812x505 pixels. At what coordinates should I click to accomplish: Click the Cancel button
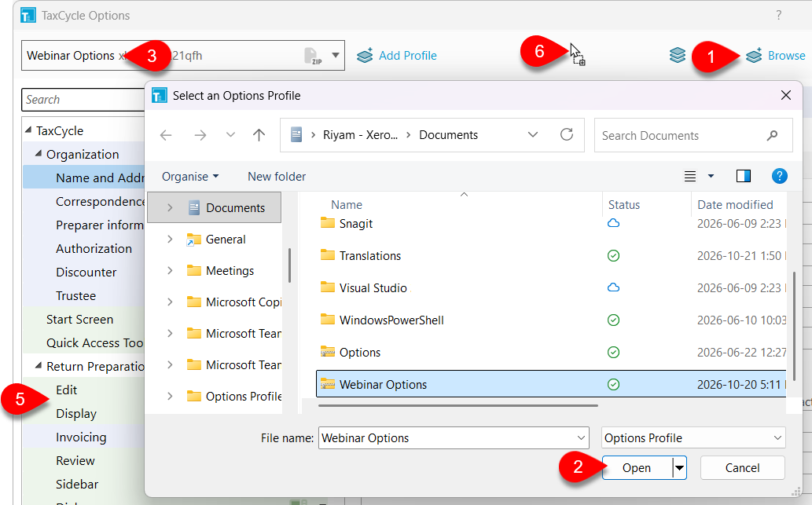(743, 468)
